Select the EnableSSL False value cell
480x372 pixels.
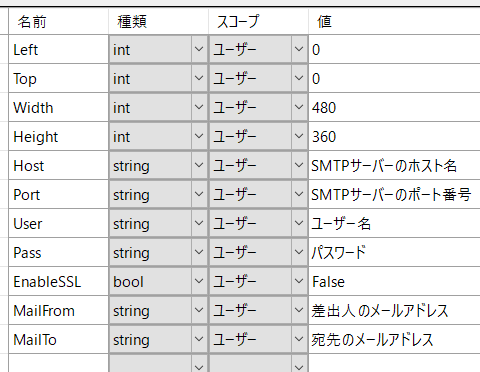tap(394, 281)
